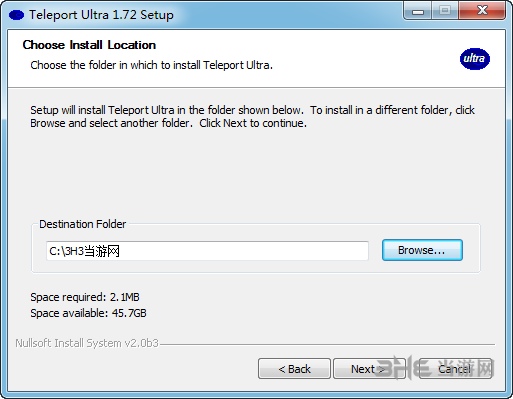Click the Space required 2.1MB text

pyautogui.click(x=85, y=297)
